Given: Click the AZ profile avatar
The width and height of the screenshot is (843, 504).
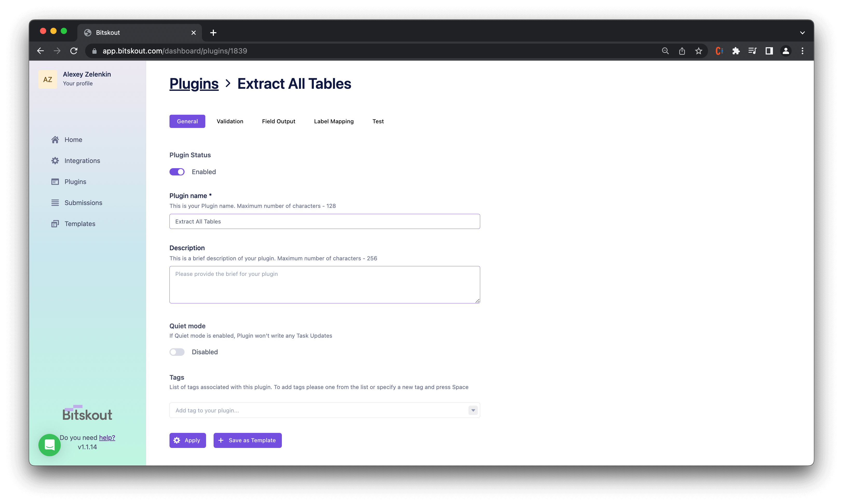Looking at the screenshot, I should click(47, 79).
